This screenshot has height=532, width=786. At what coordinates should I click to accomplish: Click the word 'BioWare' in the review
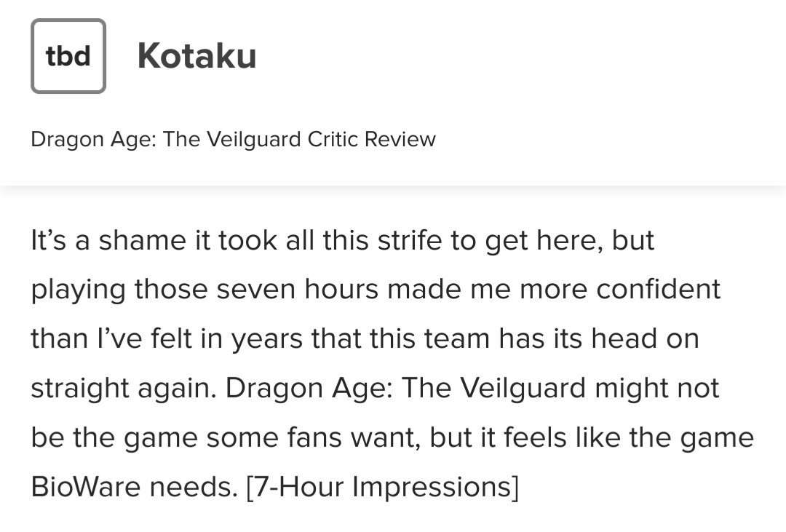(x=86, y=488)
